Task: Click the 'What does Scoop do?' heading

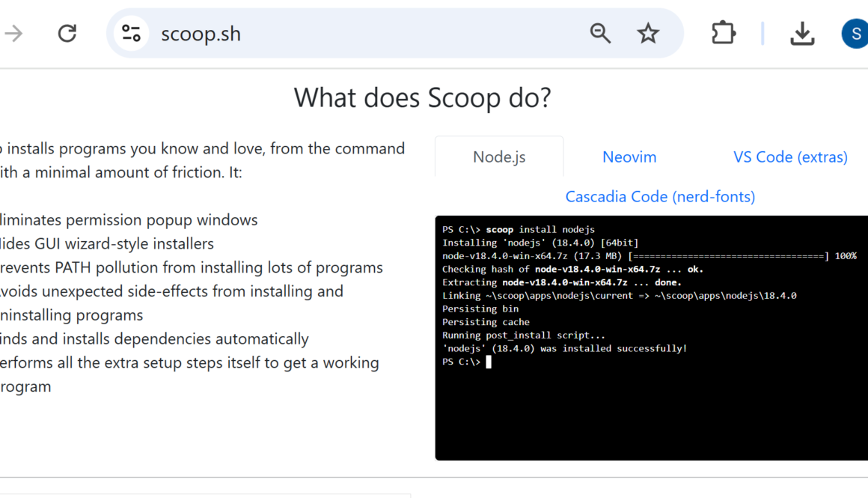Action: [x=422, y=98]
